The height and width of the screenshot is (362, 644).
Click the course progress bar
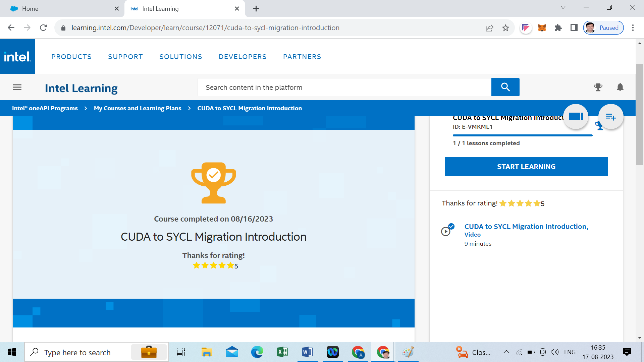[522, 135]
